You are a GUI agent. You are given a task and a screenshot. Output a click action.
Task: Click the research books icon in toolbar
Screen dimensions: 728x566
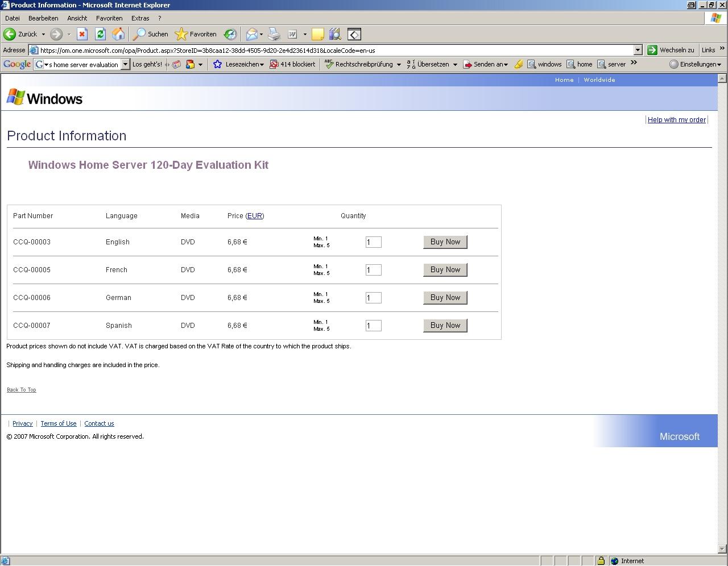pos(335,34)
